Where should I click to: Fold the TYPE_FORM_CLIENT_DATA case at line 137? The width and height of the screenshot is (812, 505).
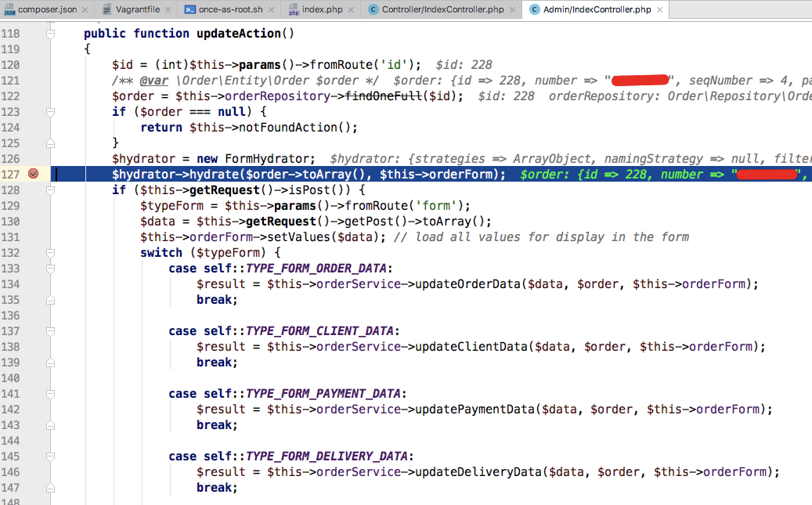50,331
